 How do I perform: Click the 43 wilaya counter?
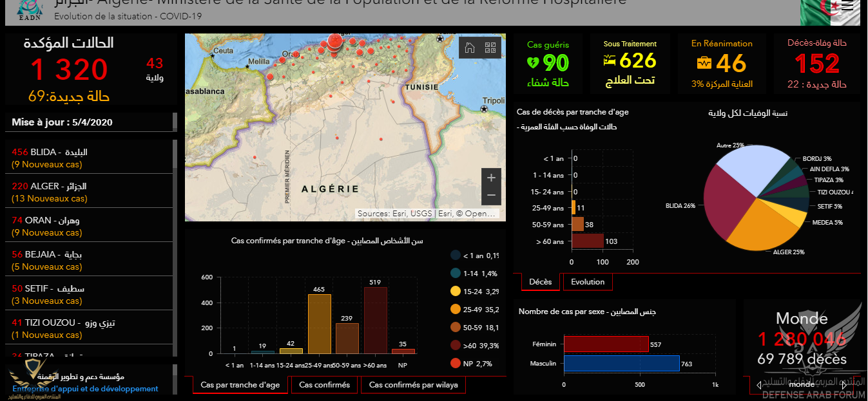(155, 63)
